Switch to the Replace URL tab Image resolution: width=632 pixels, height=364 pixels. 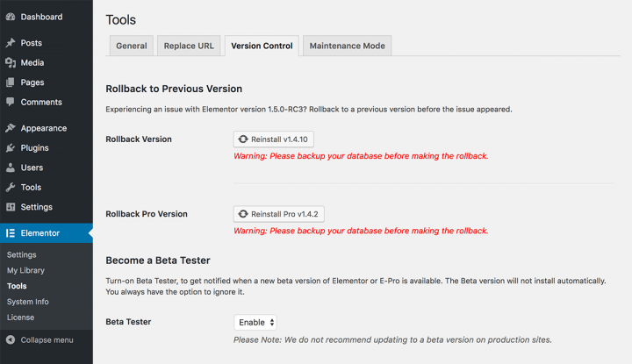[188, 46]
